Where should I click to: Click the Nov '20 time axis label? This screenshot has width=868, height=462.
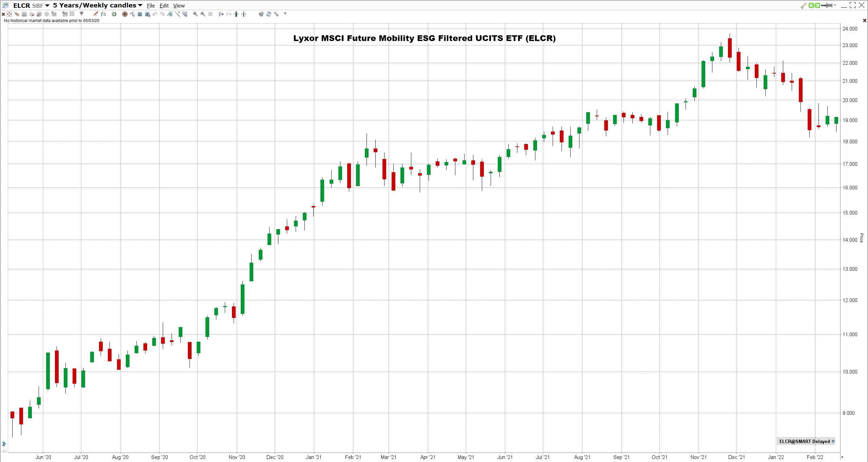pos(237,457)
